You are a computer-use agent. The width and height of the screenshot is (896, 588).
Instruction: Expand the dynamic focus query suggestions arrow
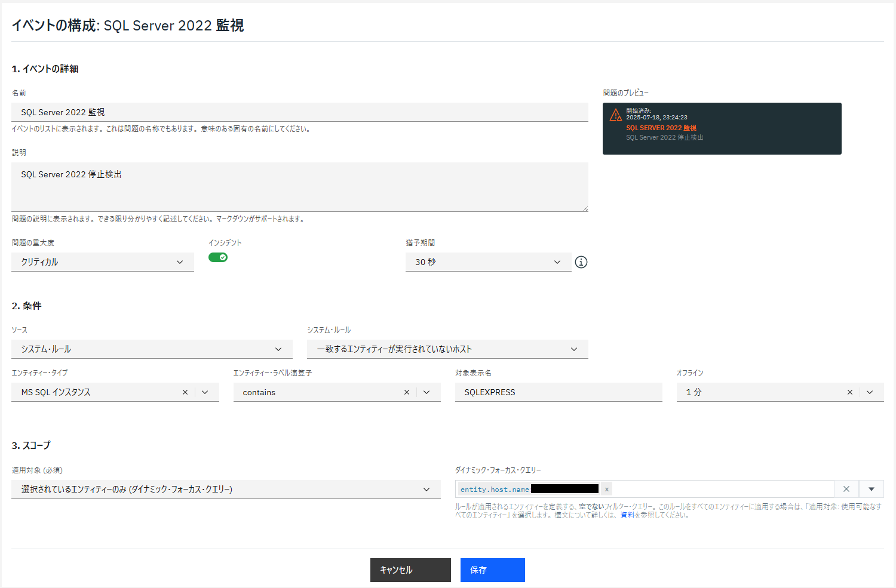point(872,489)
